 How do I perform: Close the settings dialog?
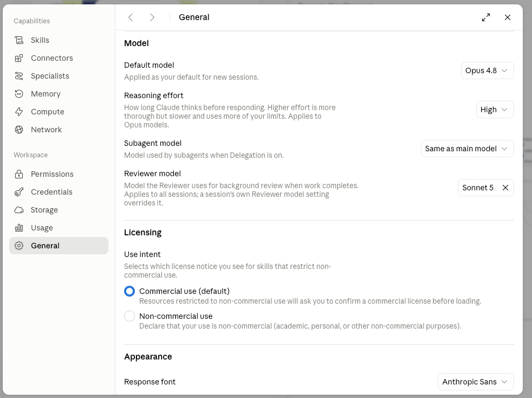pos(508,17)
